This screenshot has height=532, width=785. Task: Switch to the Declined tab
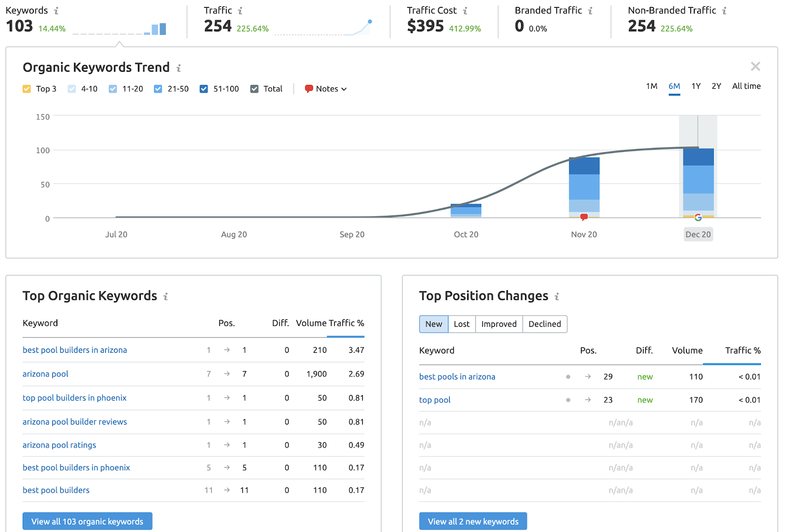pos(545,324)
